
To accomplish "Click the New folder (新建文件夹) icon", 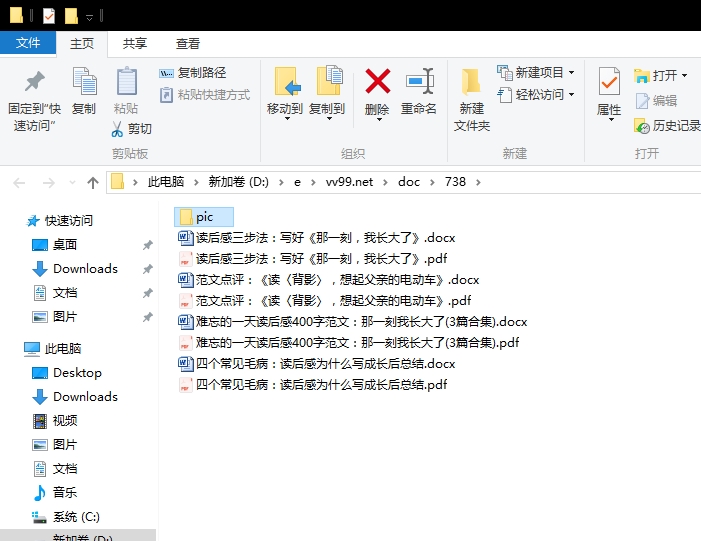I will click(x=471, y=82).
